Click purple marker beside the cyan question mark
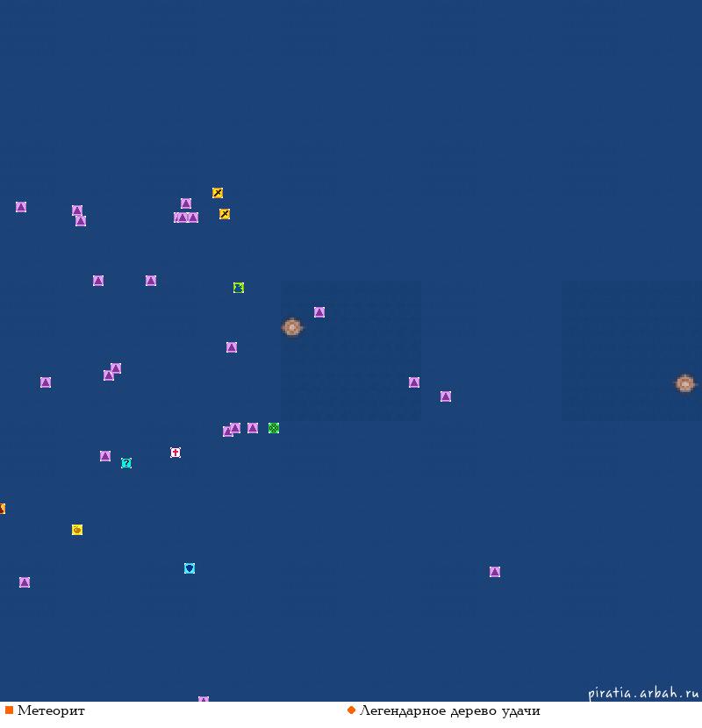 (x=105, y=456)
